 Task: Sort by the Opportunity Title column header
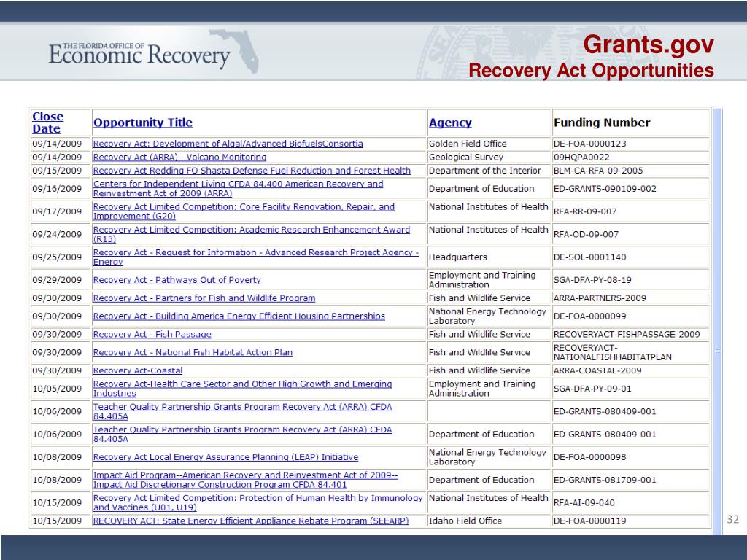tap(142, 122)
